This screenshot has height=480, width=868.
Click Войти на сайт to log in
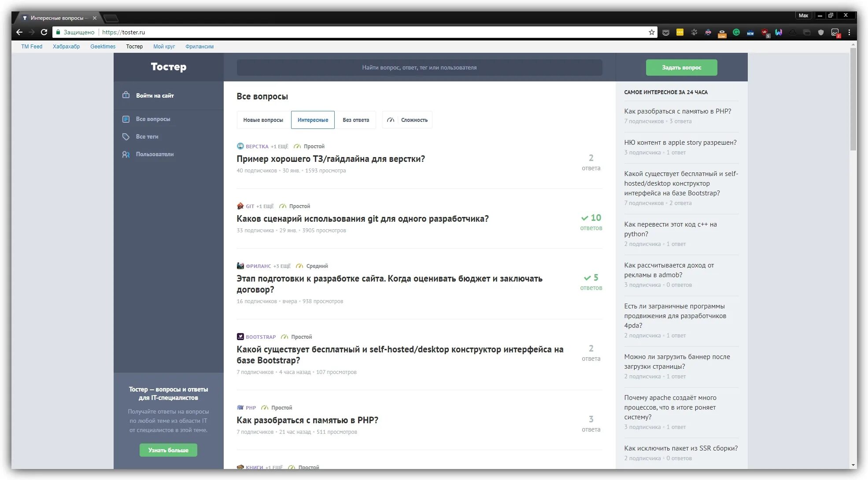coord(155,95)
